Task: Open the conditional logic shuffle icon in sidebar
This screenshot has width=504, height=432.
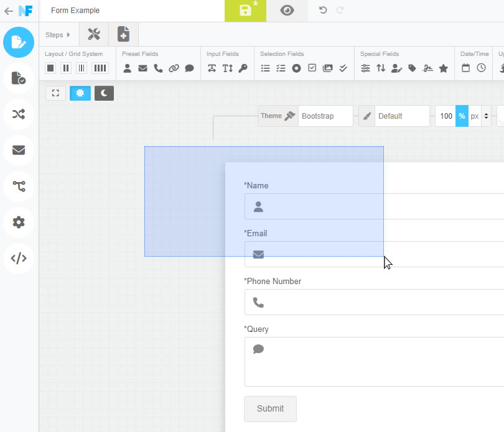Action: [19, 114]
